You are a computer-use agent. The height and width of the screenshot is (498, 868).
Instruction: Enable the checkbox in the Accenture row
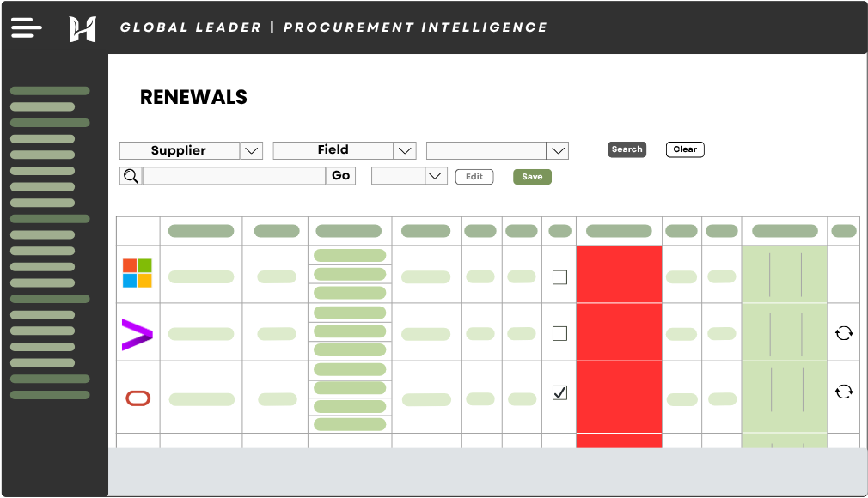(x=559, y=333)
